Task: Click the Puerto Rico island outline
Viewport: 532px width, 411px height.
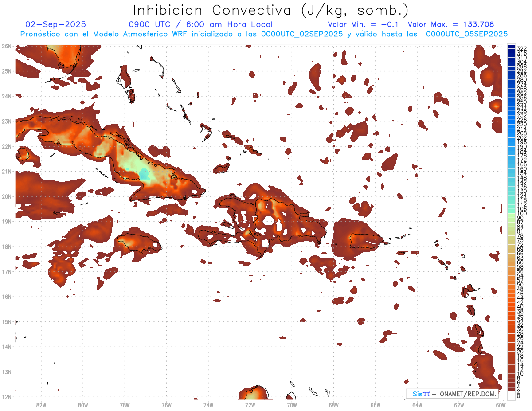Action: 366,240
